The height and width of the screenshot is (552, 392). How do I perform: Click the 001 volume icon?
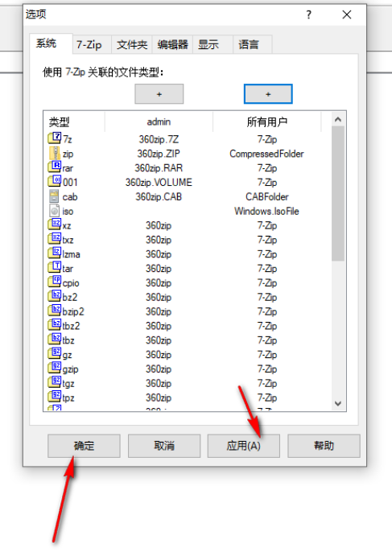tap(54, 182)
